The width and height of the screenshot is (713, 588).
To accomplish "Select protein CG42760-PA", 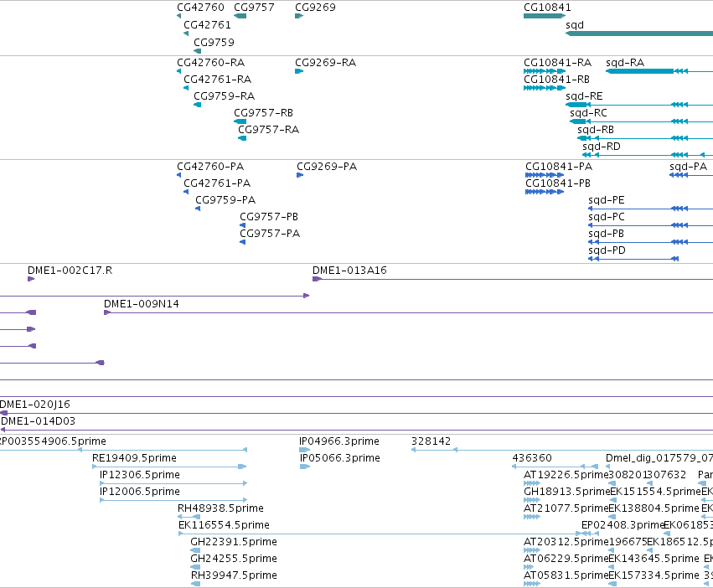I will coord(210,167).
